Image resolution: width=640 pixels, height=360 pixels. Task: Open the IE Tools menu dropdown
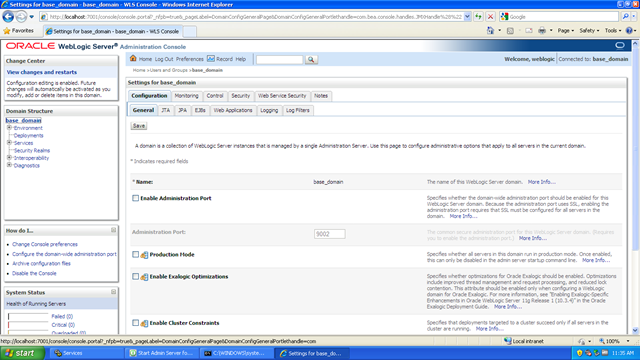click(x=613, y=31)
